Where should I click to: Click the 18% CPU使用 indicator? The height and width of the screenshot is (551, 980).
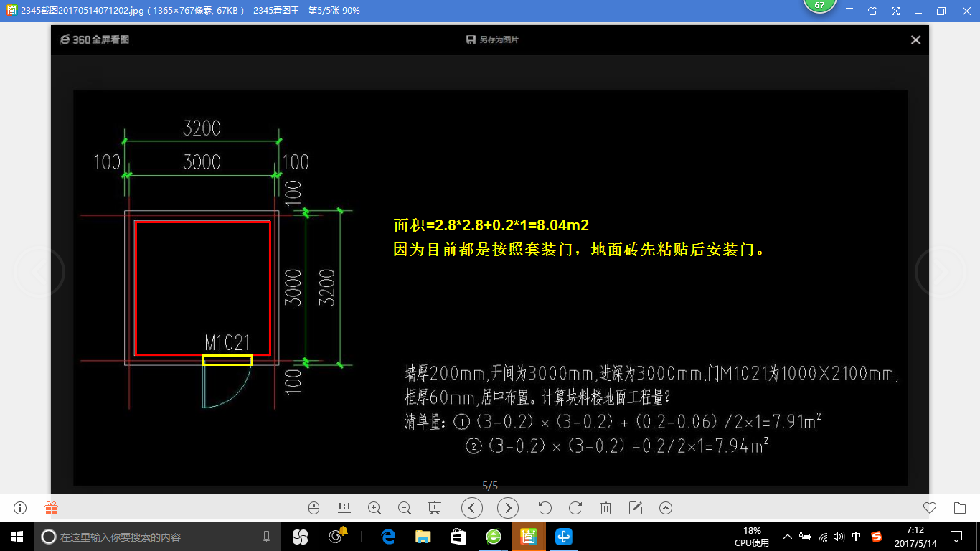pos(752,537)
